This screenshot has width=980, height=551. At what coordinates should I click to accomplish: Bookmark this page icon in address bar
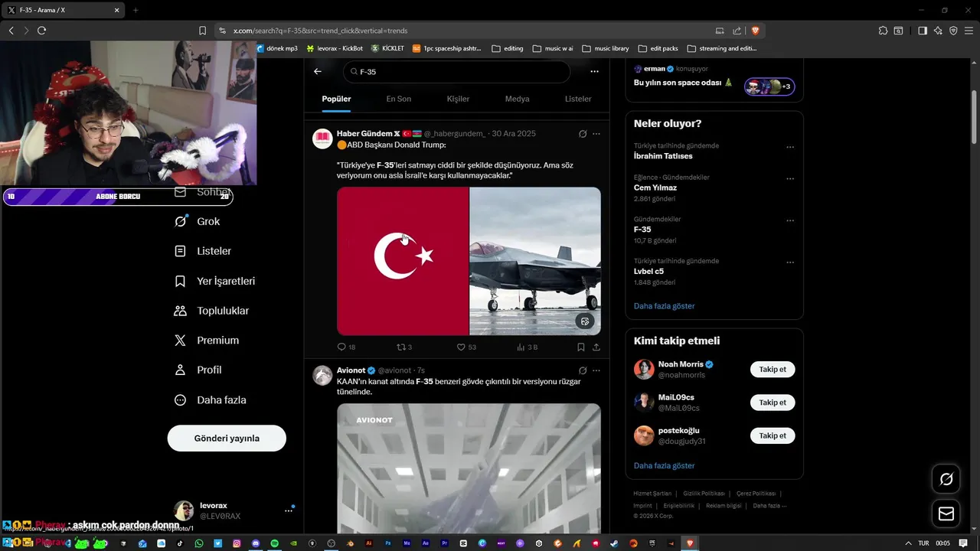202,31
